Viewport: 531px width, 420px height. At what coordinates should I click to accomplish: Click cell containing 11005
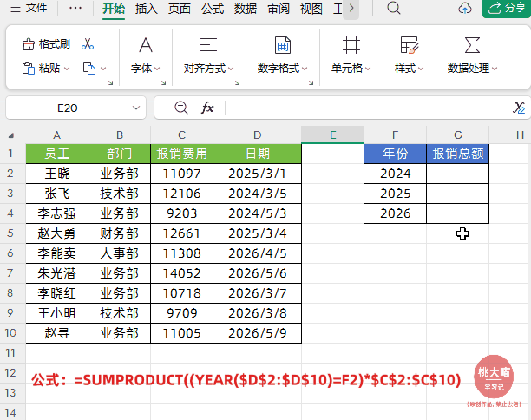point(182,333)
